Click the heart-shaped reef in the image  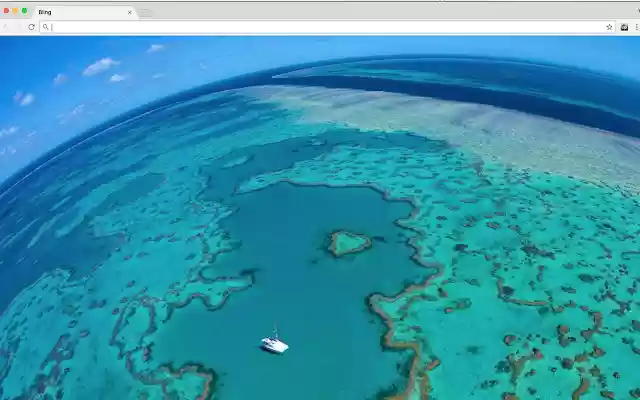[349, 243]
